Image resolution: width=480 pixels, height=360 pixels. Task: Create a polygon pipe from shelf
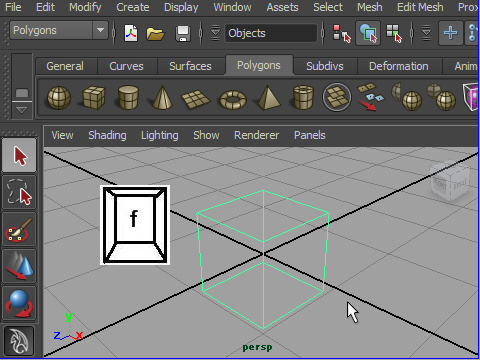(x=303, y=98)
